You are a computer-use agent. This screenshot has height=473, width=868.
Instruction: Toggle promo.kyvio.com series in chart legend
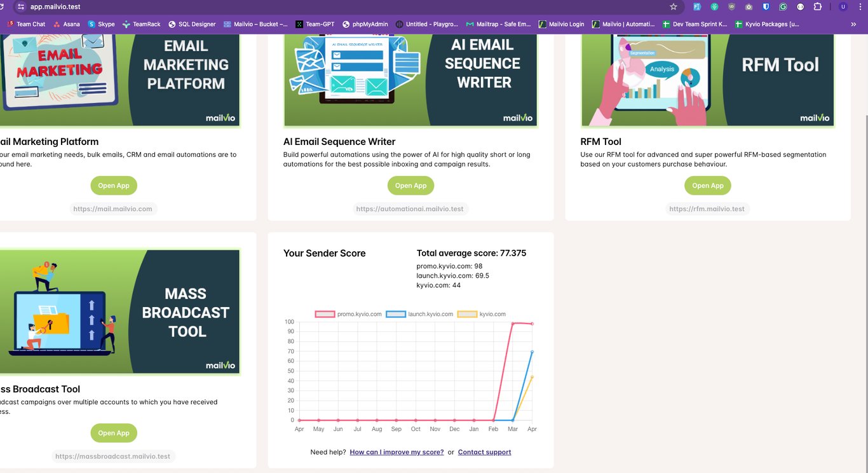pyautogui.click(x=348, y=314)
